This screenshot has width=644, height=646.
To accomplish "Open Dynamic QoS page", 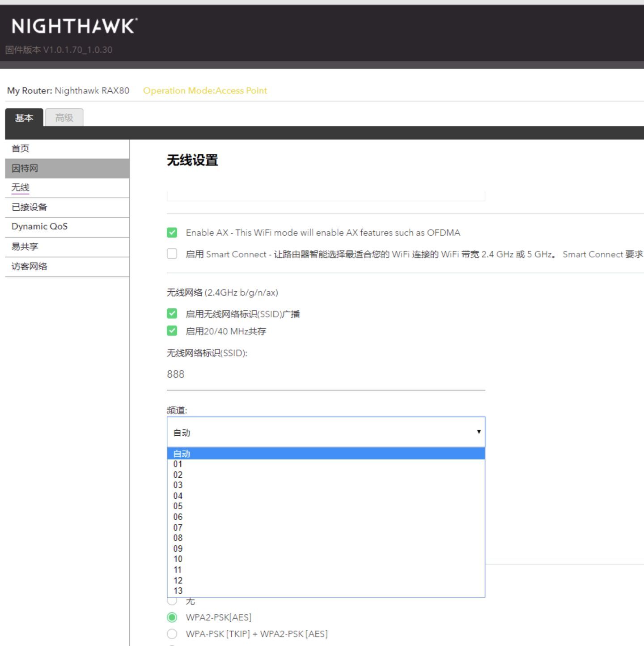I will [x=67, y=227].
